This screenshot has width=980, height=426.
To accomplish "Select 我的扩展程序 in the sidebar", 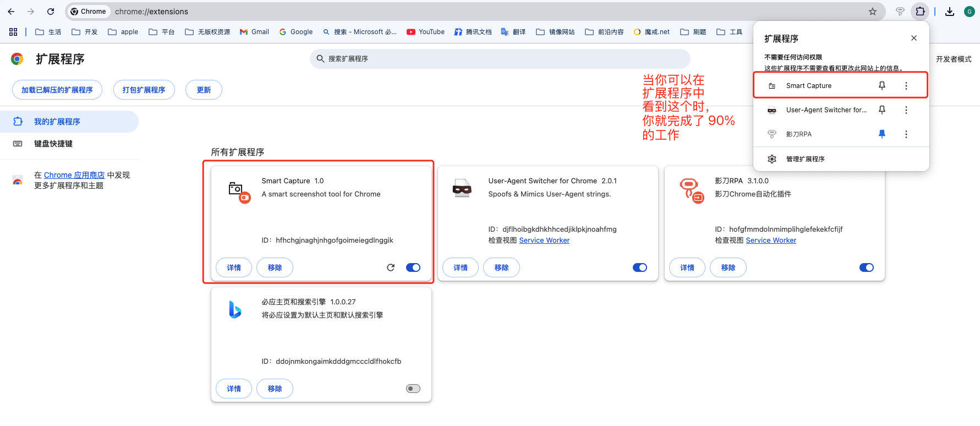I will (x=69, y=122).
